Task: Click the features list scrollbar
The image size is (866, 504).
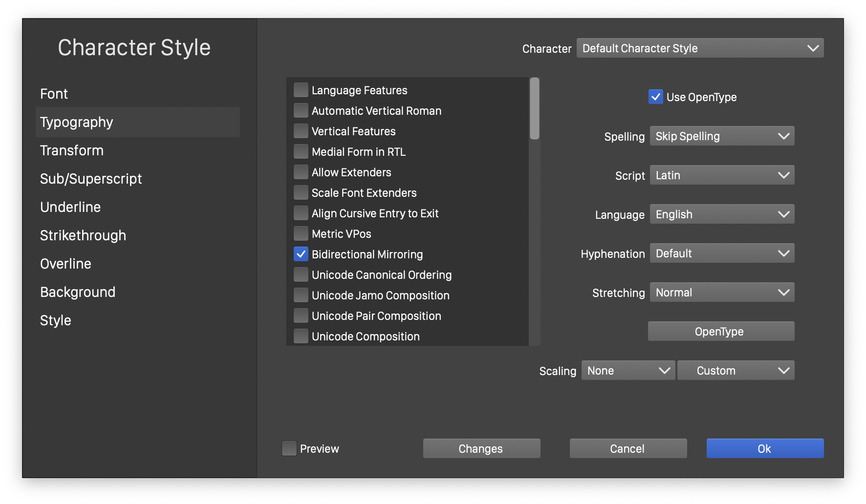Action: (x=535, y=109)
